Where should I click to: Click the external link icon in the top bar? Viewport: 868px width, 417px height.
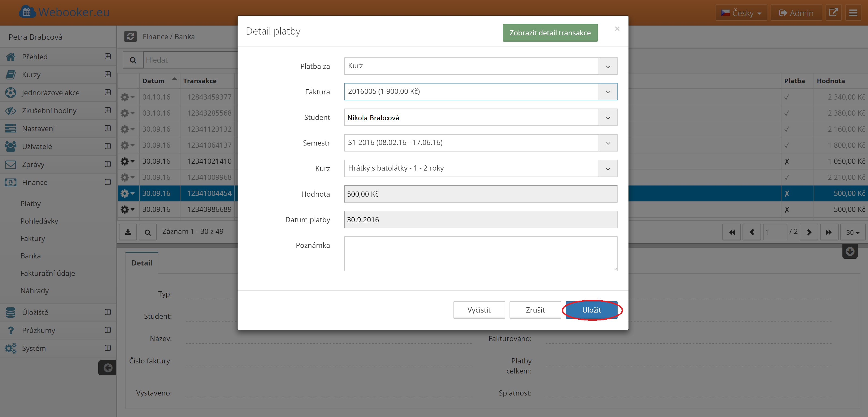click(x=833, y=13)
